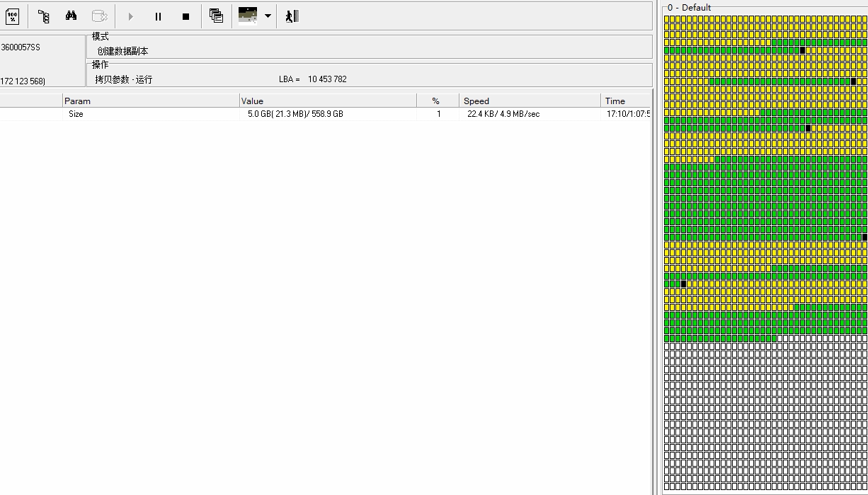Click the greyed-out play button
Screen dimensions: 868x495
[x=130, y=16]
